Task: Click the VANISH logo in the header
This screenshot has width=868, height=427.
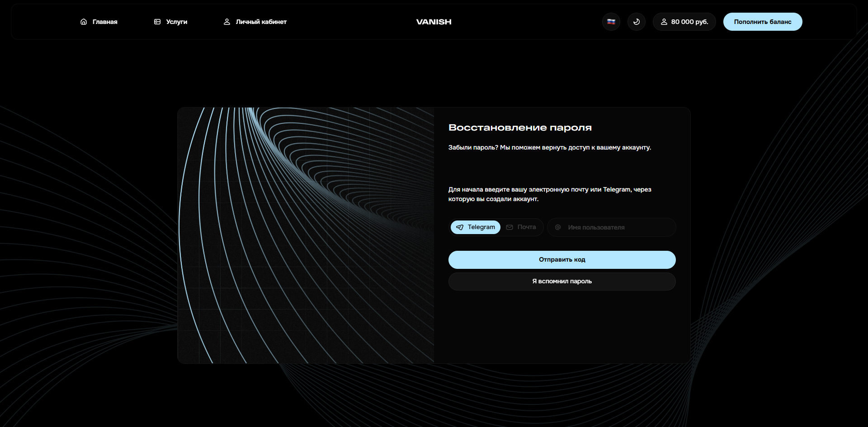Action: (434, 22)
